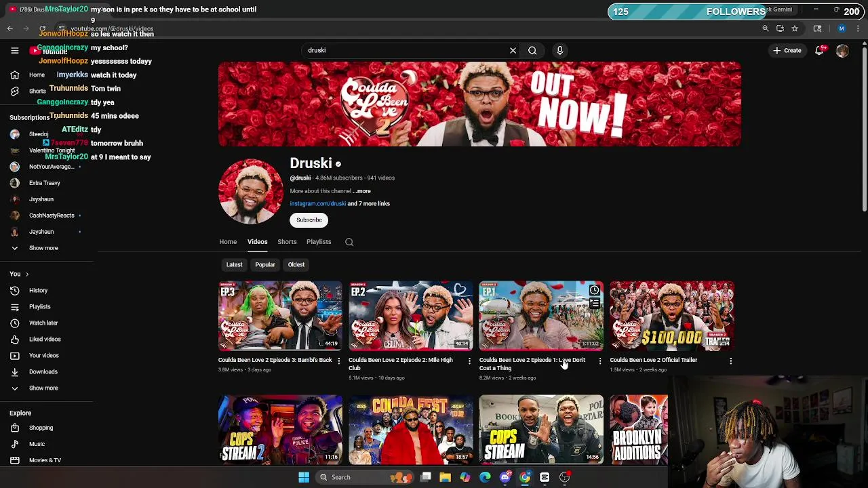This screenshot has height=488, width=868.
Task: Bookmark page with browser star icon
Action: coord(795,28)
